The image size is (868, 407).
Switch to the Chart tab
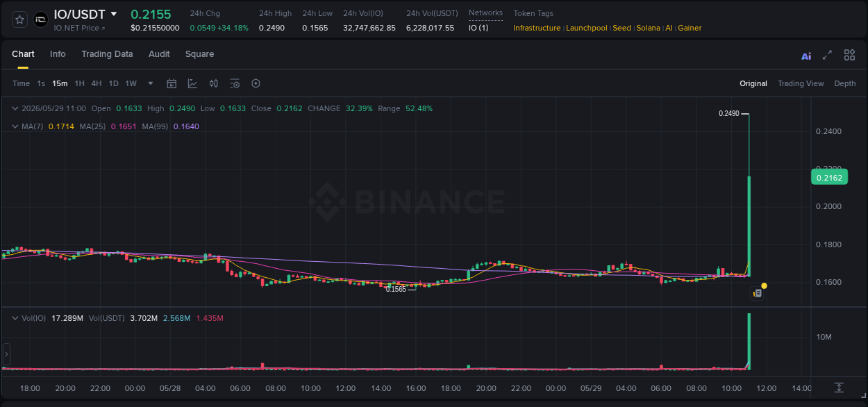tap(23, 54)
